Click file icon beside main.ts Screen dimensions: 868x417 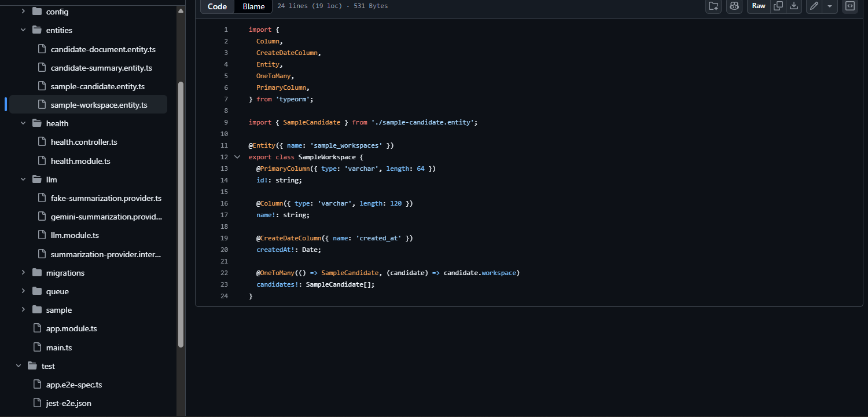[37, 347]
